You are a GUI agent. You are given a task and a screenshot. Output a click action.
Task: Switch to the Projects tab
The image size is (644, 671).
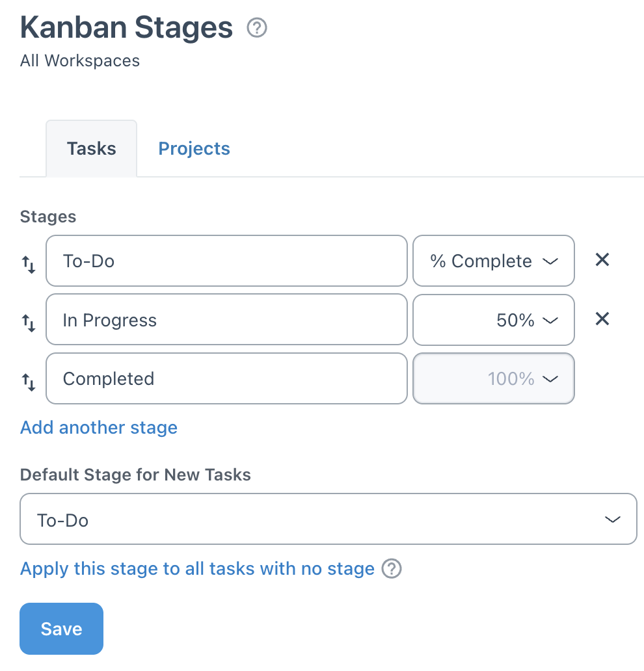coord(194,148)
